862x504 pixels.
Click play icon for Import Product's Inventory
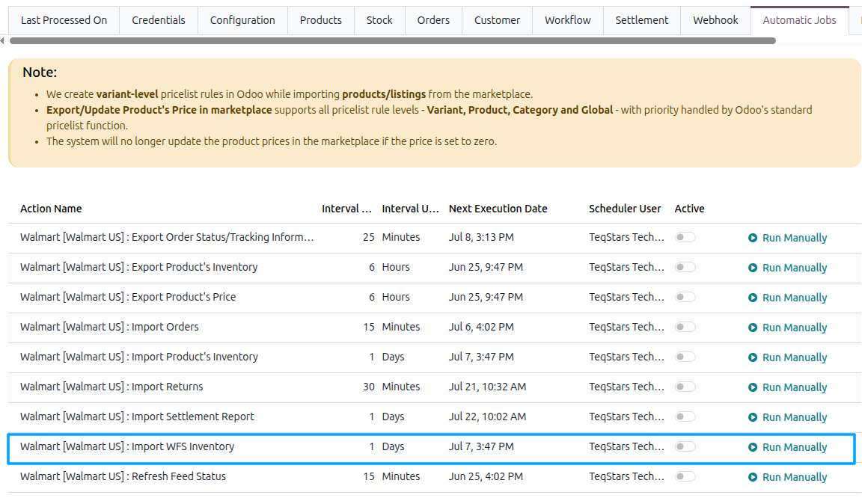pos(753,357)
